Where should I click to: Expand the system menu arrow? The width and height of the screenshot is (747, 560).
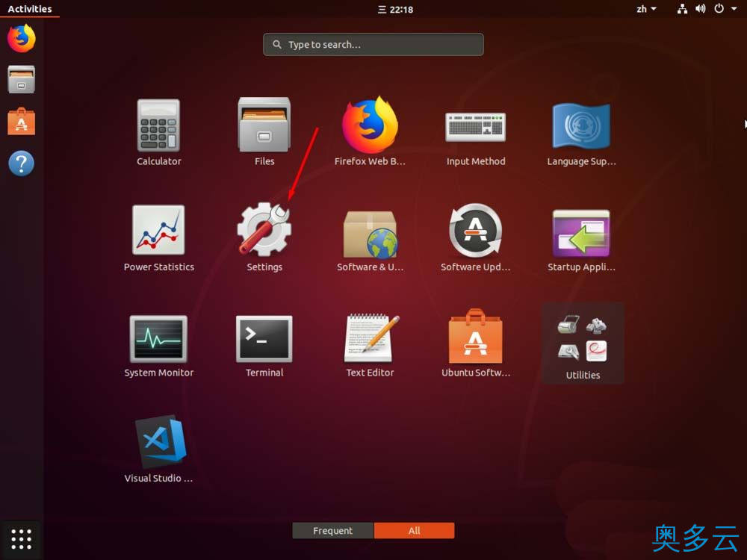(x=734, y=8)
